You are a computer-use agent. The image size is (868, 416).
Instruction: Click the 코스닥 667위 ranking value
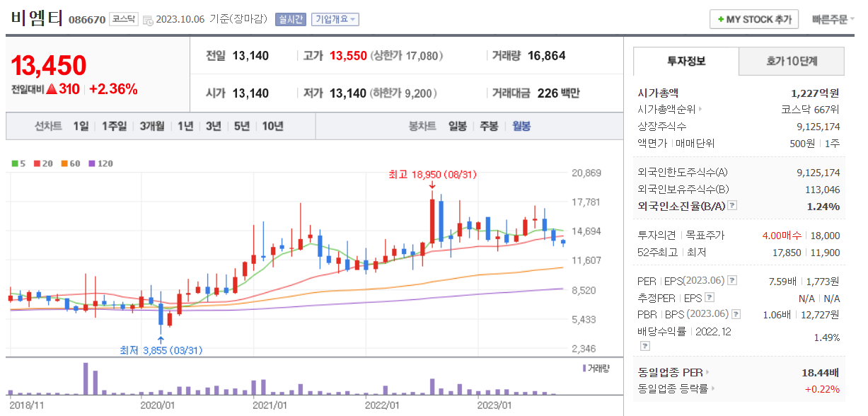[810, 109]
